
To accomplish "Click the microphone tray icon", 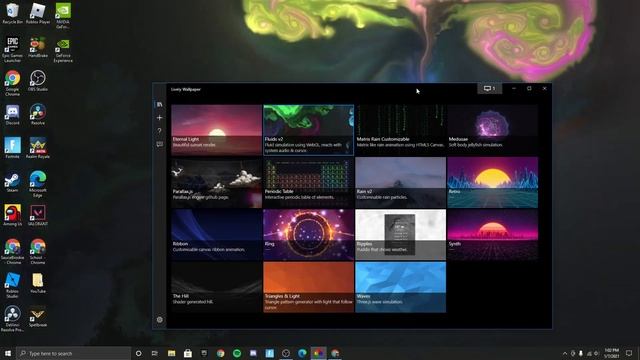I will [x=581, y=353].
